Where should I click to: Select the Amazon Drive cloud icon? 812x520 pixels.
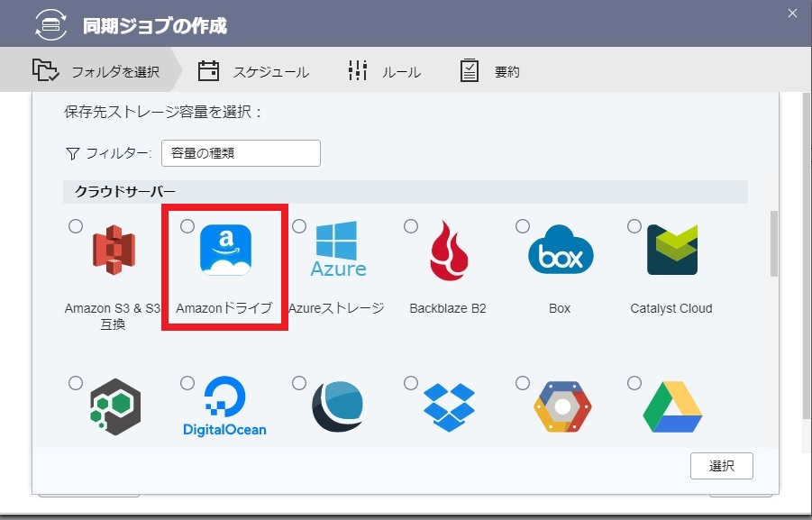pyautogui.click(x=224, y=249)
